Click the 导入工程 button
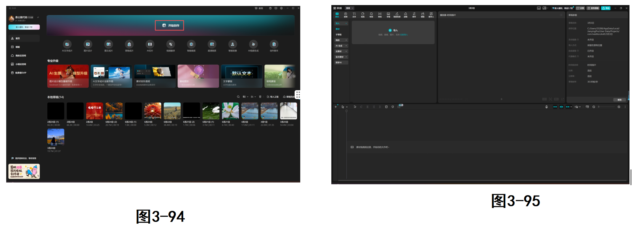The image size is (644, 236). tap(273, 97)
